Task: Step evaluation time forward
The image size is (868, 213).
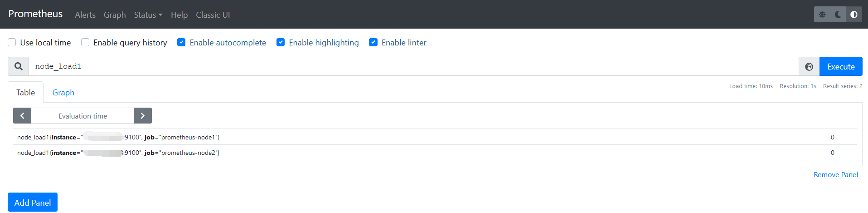Action: coord(143,116)
